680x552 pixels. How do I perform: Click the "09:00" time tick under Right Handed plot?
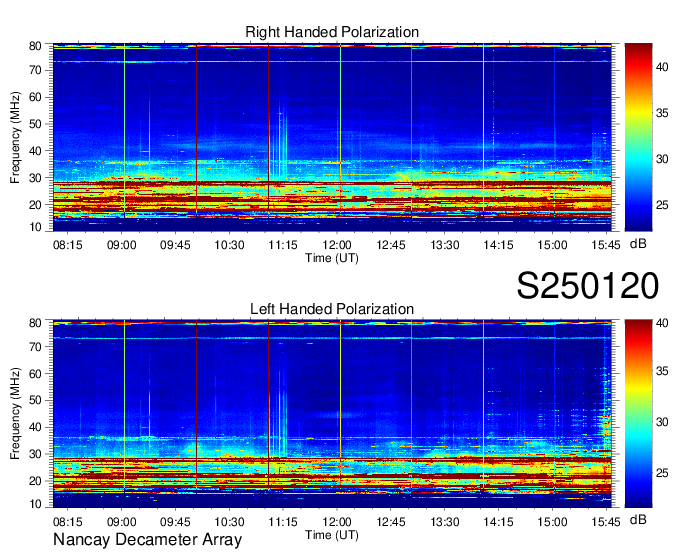pos(121,245)
